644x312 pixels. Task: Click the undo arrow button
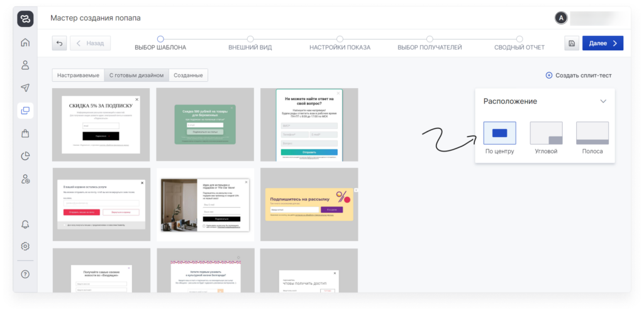point(59,43)
